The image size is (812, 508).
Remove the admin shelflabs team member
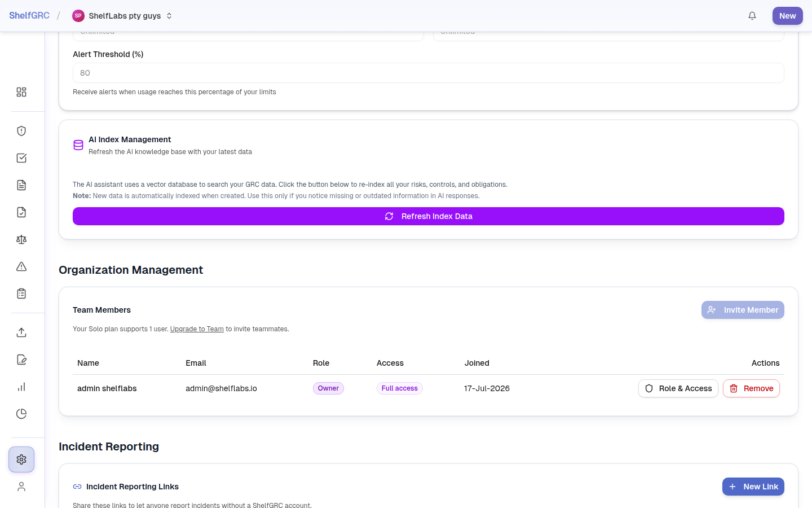click(x=751, y=388)
